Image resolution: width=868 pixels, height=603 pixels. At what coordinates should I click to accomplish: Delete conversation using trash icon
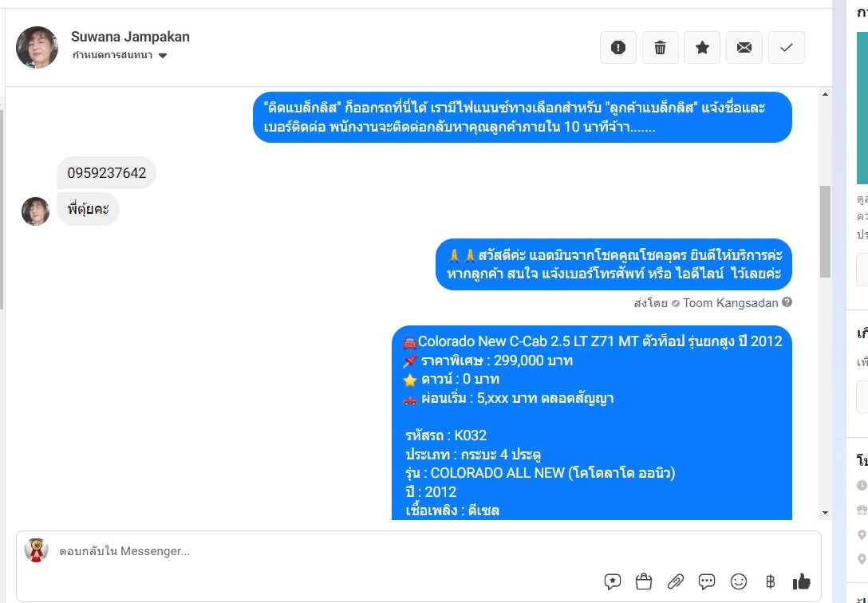660,48
